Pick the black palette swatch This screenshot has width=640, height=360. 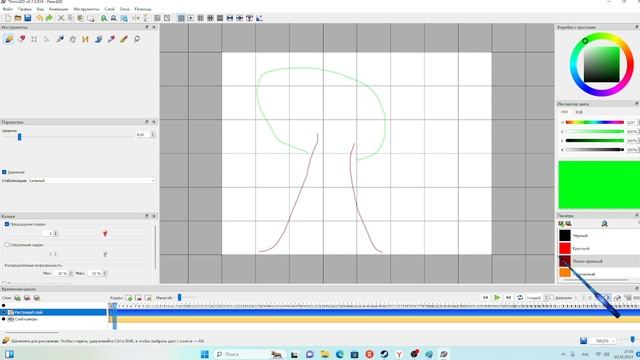click(x=564, y=236)
